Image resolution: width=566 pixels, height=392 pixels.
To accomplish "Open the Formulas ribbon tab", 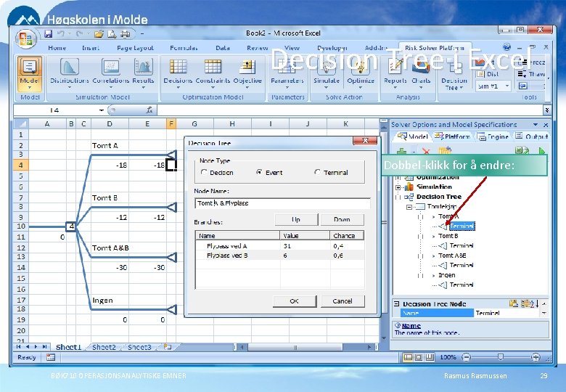I will tap(184, 48).
